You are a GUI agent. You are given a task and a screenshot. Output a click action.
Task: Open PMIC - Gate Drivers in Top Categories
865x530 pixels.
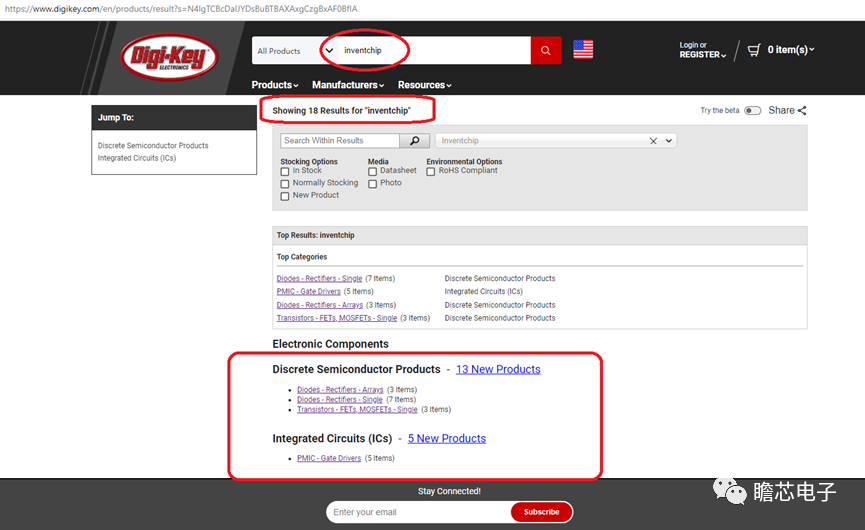tap(308, 291)
